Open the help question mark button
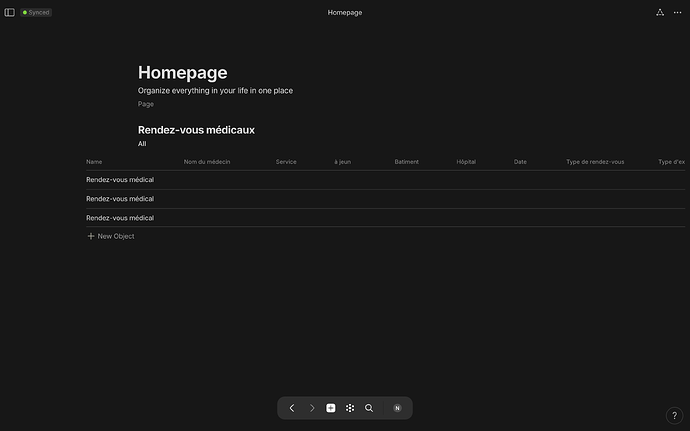The image size is (690, 431). tap(674, 415)
